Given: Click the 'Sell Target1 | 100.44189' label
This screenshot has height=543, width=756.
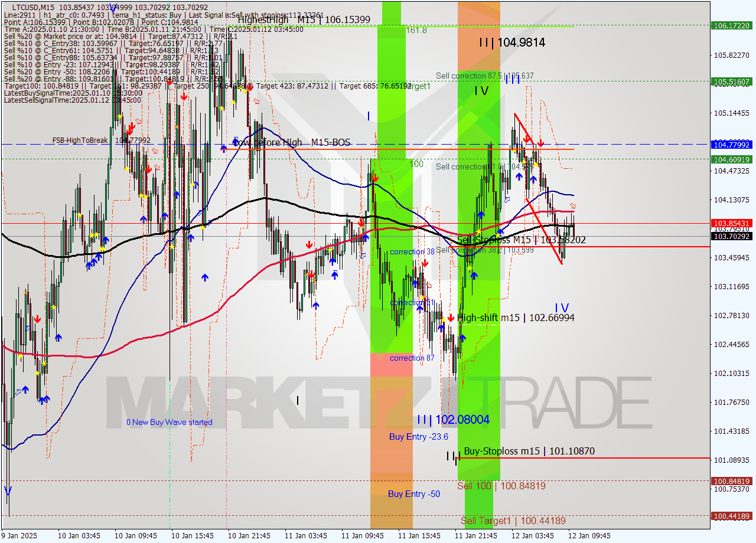Looking at the screenshot, I should click(513, 521).
